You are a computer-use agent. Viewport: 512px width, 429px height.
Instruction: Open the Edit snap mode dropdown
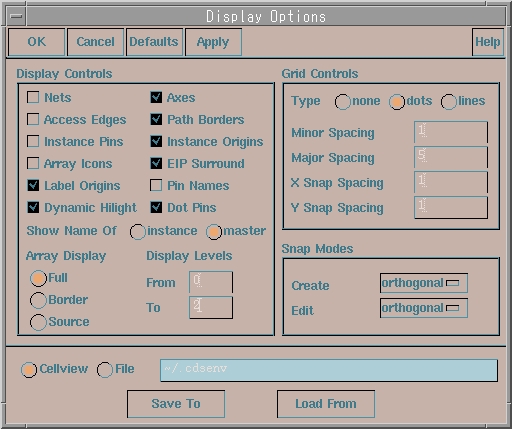tap(424, 308)
